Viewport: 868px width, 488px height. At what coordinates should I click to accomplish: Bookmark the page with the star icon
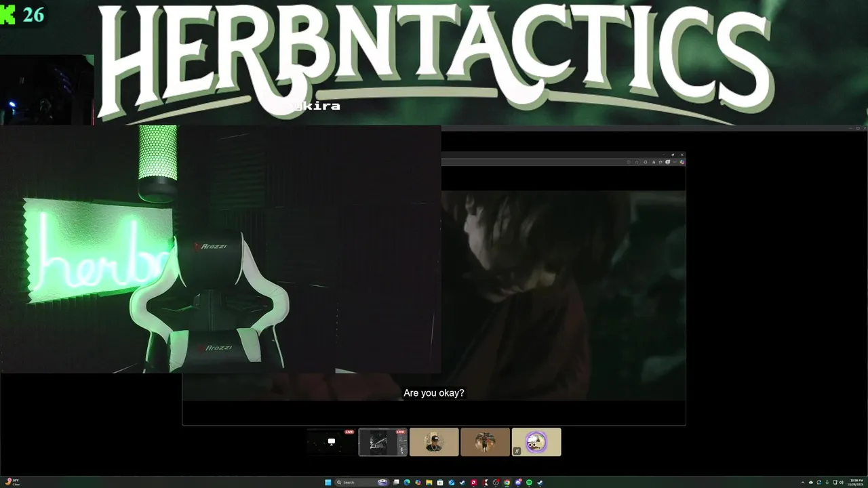[x=637, y=162]
